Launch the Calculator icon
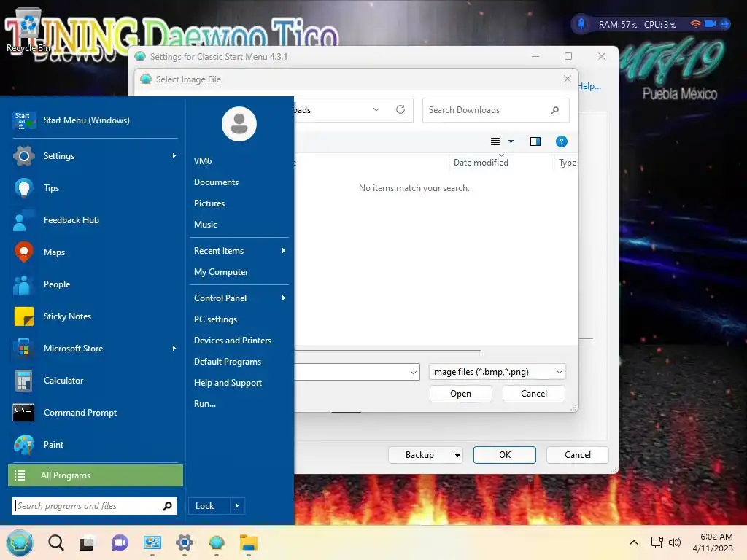 pos(23,381)
